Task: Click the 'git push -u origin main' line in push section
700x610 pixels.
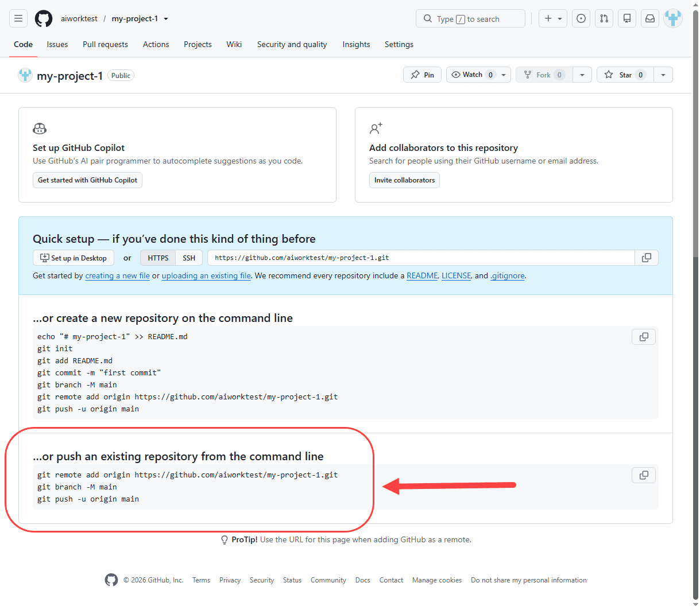Action: (x=88, y=499)
